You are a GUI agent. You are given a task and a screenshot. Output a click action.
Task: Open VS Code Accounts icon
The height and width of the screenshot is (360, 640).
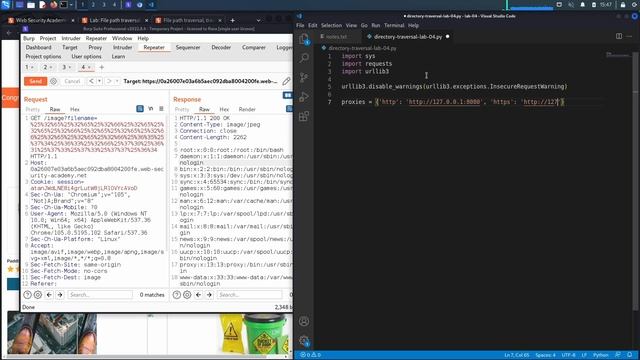pyautogui.click(x=304, y=321)
